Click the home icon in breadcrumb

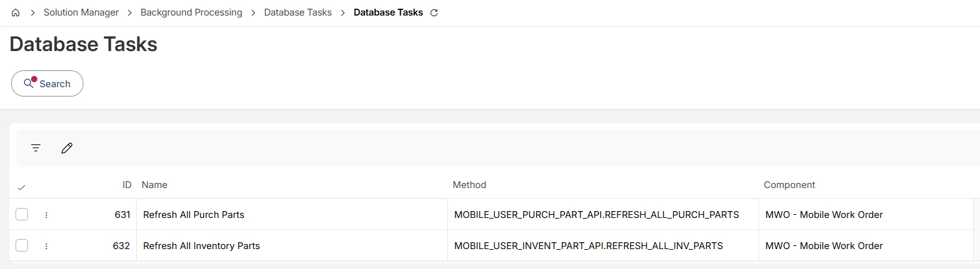[16, 12]
